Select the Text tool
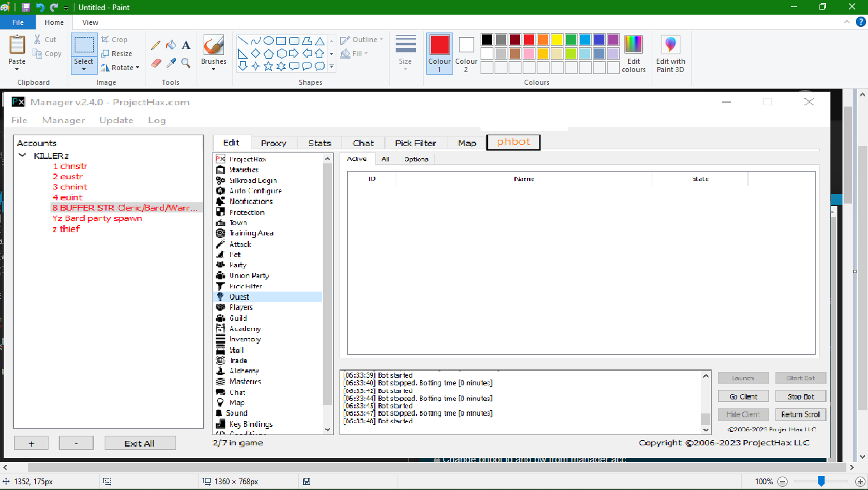 tap(186, 45)
